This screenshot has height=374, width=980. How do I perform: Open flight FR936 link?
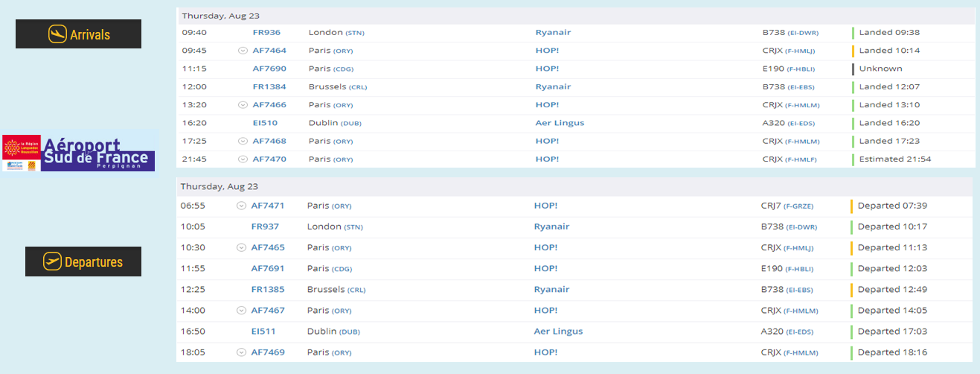tap(266, 33)
